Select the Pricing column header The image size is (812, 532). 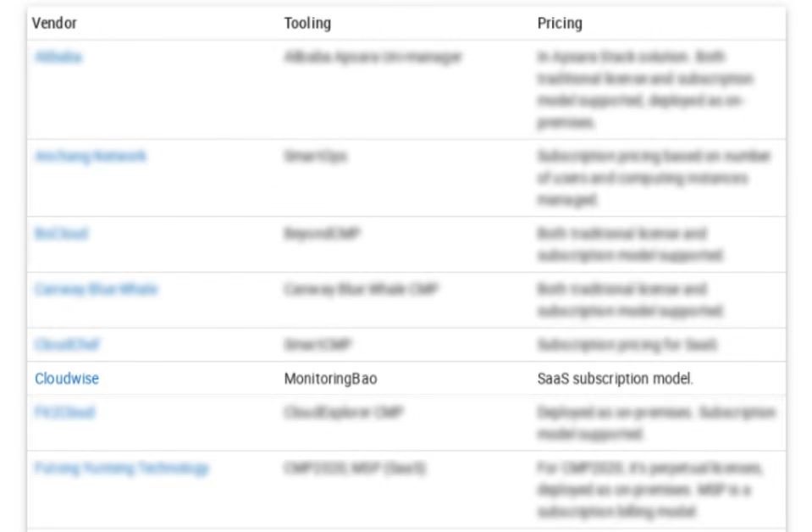tap(560, 24)
